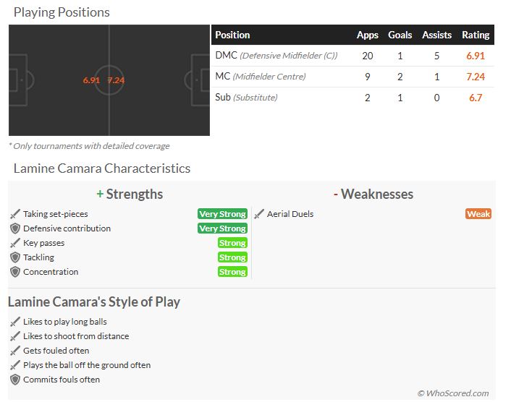Click the Assists column header
The image size is (532, 402).
(436, 35)
